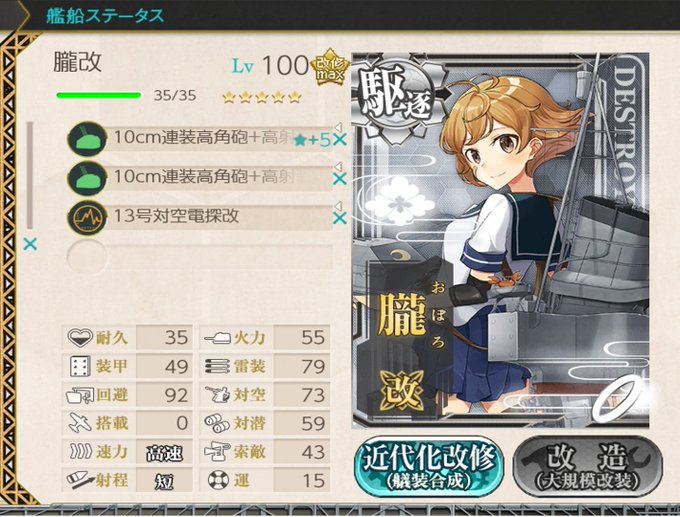Expand arrow on second equipment slot

pos(339,166)
